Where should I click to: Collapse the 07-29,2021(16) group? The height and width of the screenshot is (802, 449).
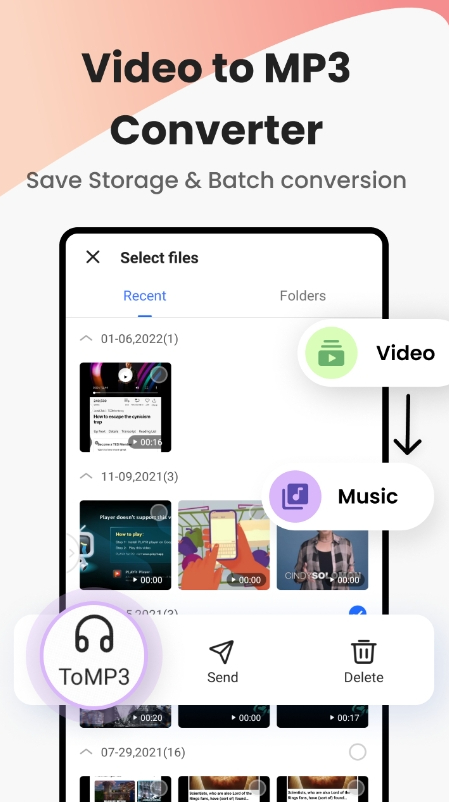(86, 752)
